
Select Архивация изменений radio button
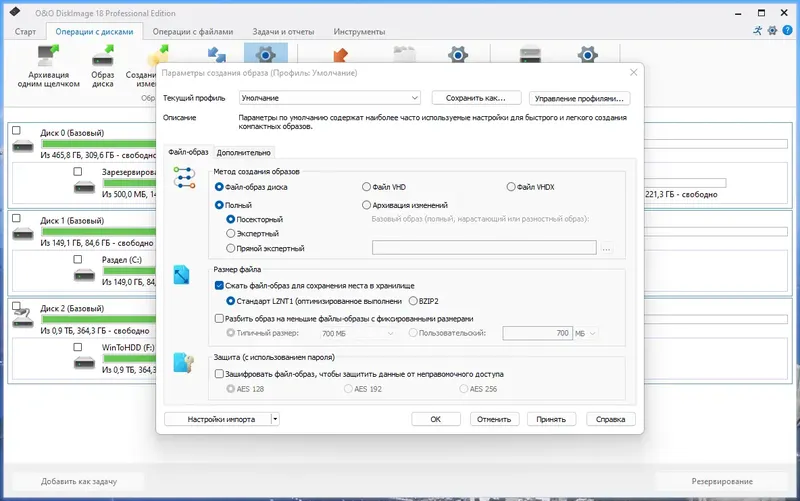point(366,205)
